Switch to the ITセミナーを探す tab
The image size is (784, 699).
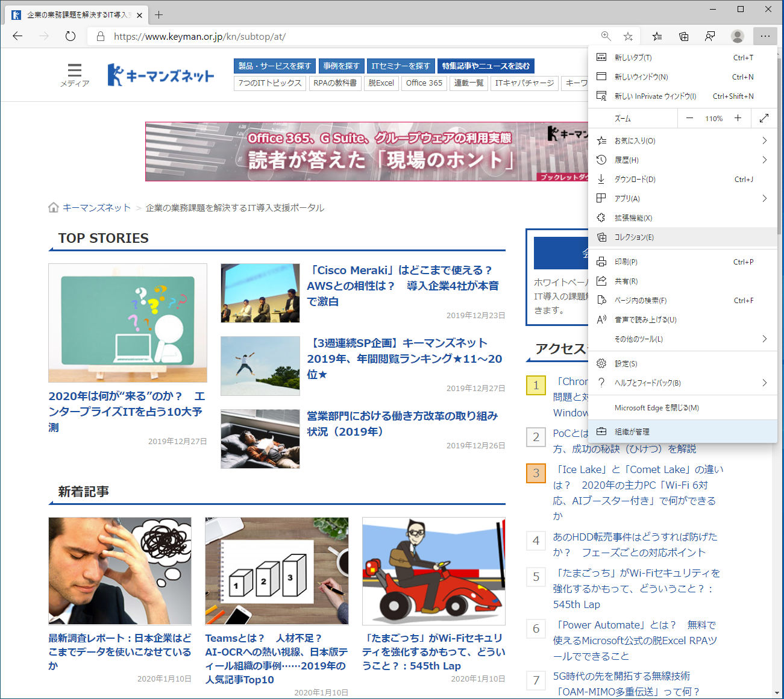(x=401, y=66)
